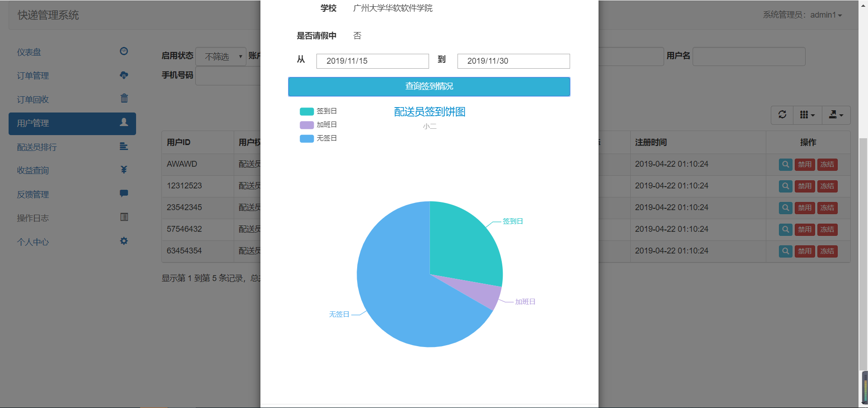The image size is (868, 408).
Task: Open the 启用状态 filter dropdown
Action: (x=221, y=56)
